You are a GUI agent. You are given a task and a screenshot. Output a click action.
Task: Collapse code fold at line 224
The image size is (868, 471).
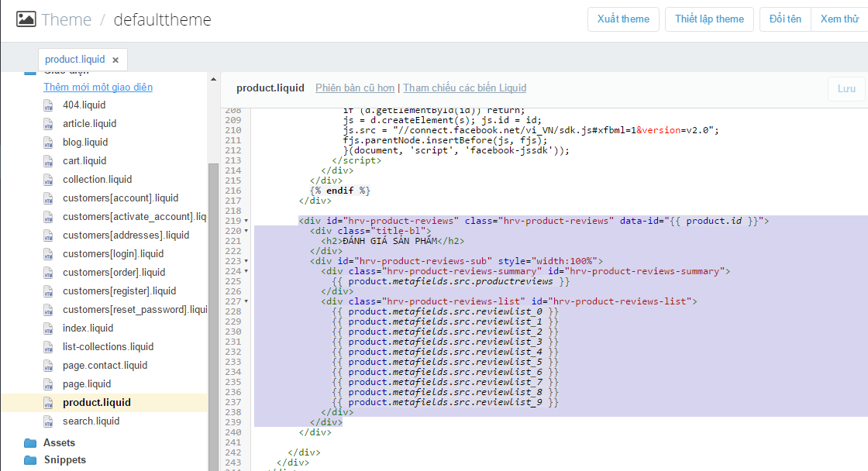tap(246, 271)
